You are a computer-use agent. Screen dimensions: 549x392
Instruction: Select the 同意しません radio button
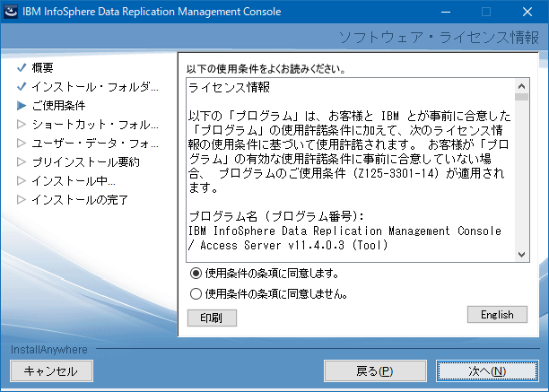click(196, 293)
